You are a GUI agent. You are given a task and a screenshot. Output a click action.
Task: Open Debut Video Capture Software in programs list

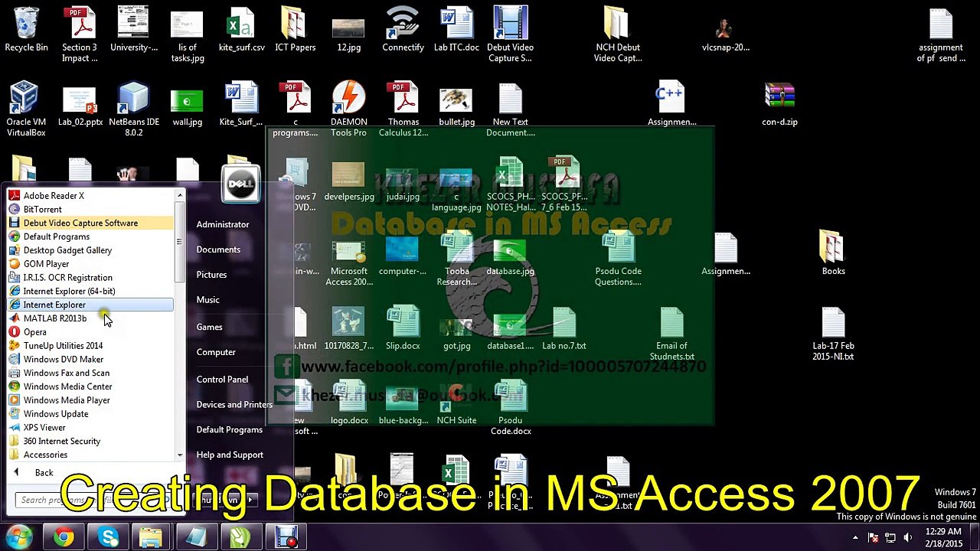[90, 223]
